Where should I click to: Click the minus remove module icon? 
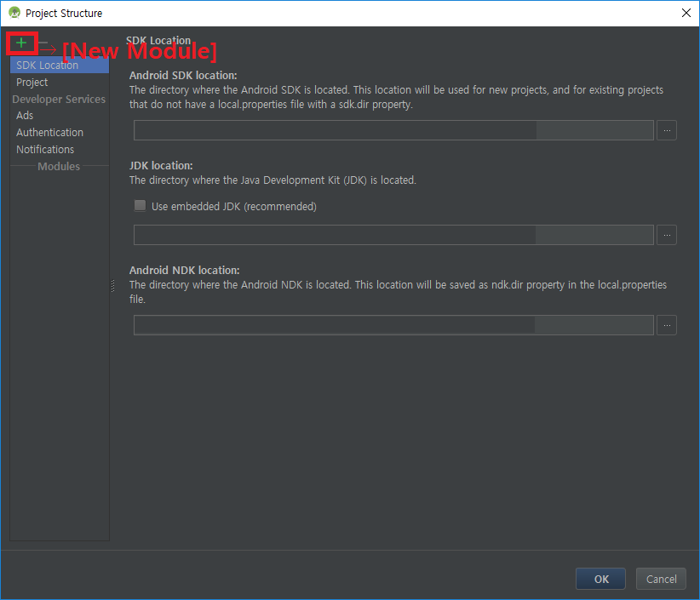(43, 43)
